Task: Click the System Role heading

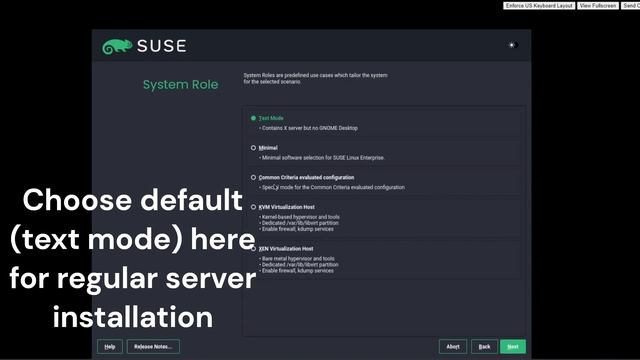Action: (x=180, y=84)
